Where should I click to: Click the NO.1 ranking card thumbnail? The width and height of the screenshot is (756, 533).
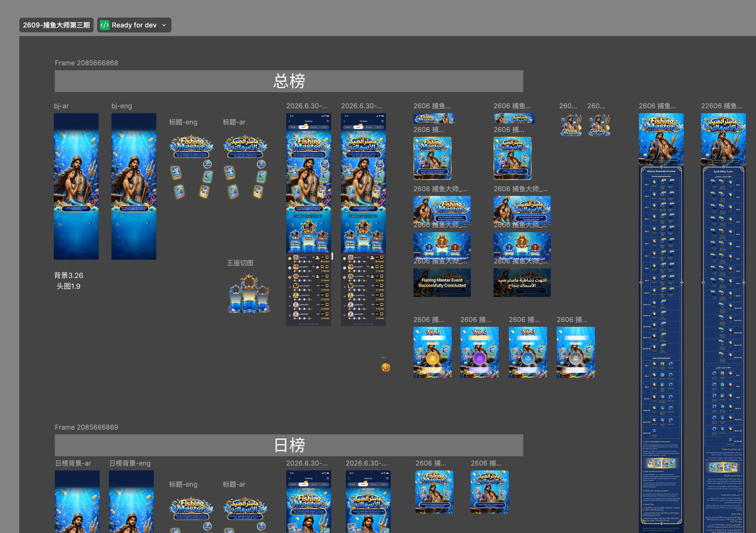pyautogui.click(x=432, y=352)
